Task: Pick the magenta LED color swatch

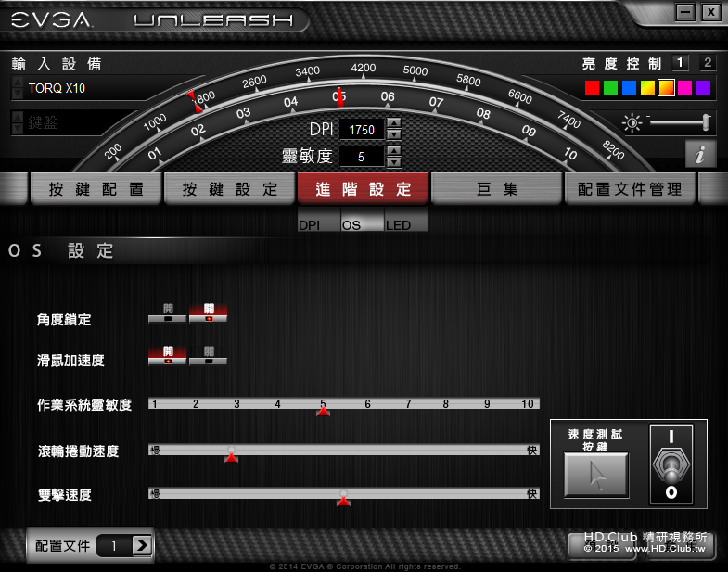Action: 684,87
